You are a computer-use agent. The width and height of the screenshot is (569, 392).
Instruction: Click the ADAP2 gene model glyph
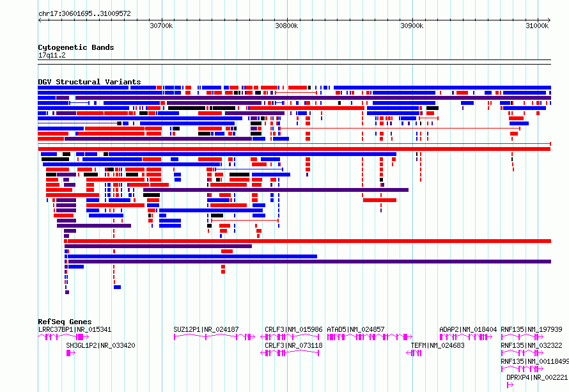pyautogui.click(x=465, y=337)
